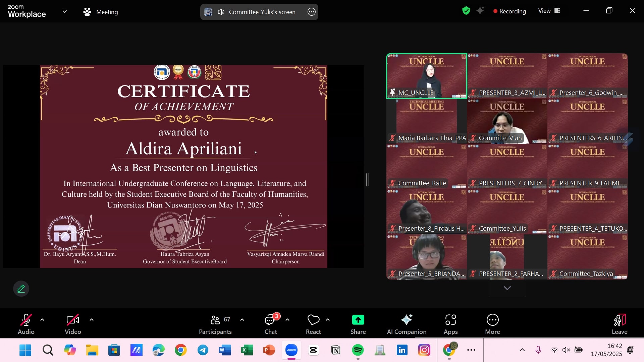Open the Chat panel
Viewport: 644px width, 362px height.
click(271, 324)
